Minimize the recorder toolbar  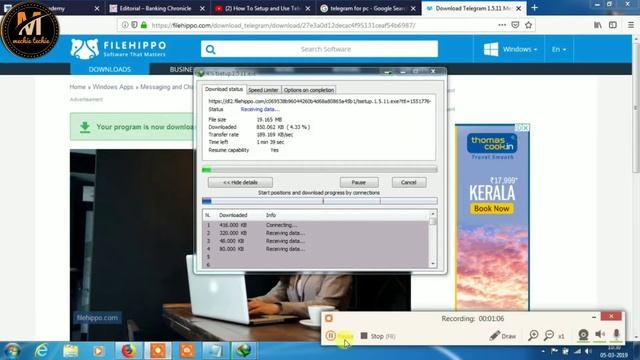594,317
